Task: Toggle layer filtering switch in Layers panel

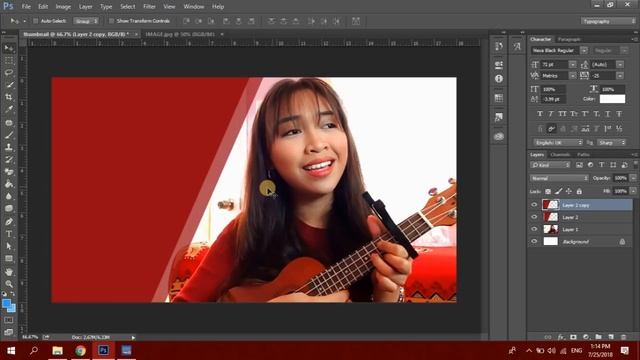Action: coord(635,164)
